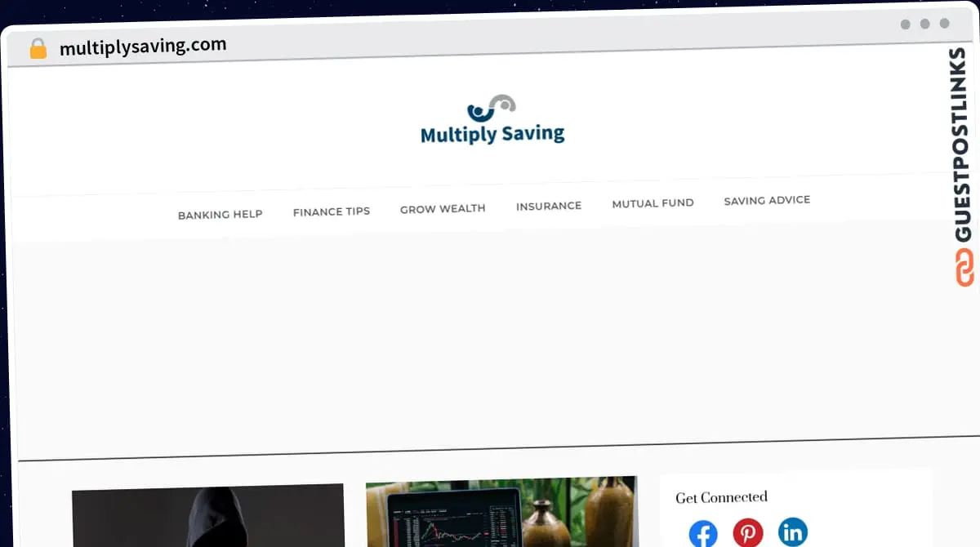
Task: Click the multiplysaving.com URL text
Action: point(143,46)
